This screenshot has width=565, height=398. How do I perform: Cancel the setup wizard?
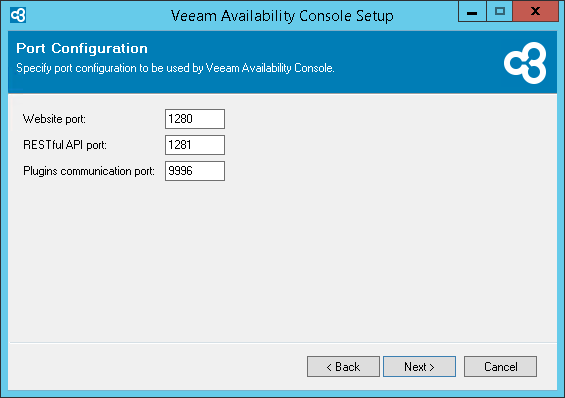501,367
